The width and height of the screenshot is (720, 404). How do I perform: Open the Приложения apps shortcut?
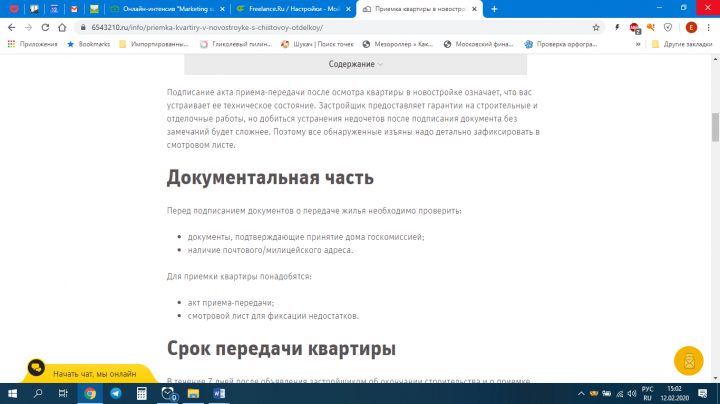click(x=32, y=44)
